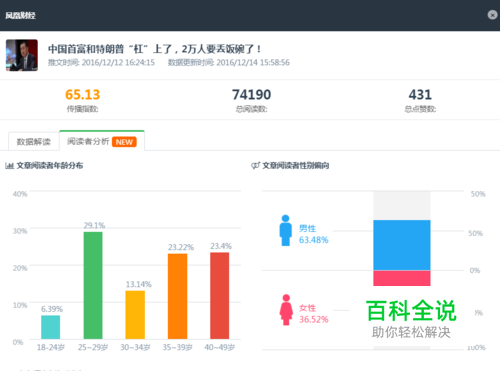
Task: Click the 文章阅读者性别倾向 heading
Action: [296, 165]
